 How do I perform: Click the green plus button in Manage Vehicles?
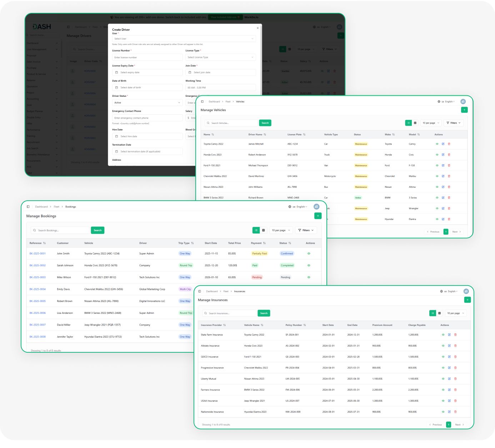464,110
